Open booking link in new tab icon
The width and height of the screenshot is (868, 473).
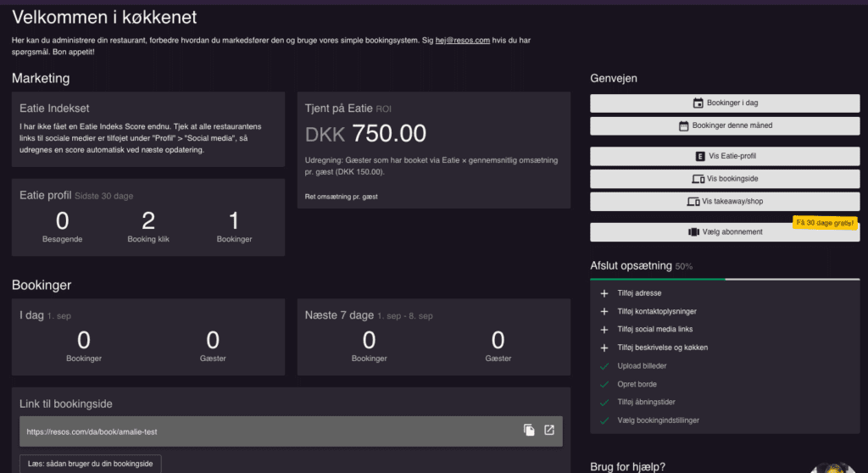click(549, 431)
